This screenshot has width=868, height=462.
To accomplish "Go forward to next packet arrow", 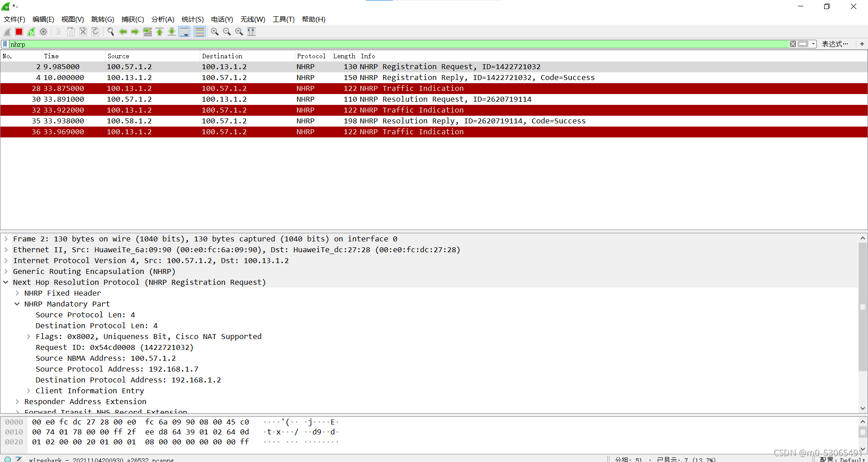I will [x=135, y=32].
